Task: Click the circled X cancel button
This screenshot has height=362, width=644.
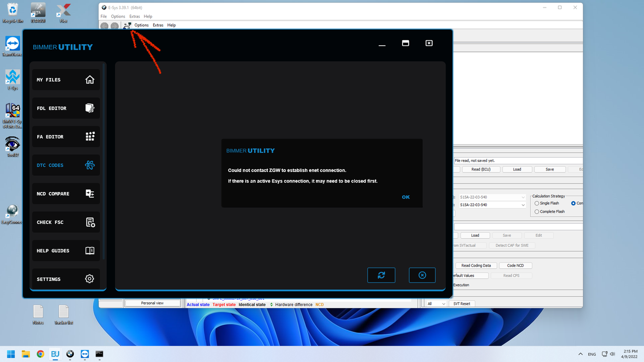Action: click(x=422, y=275)
